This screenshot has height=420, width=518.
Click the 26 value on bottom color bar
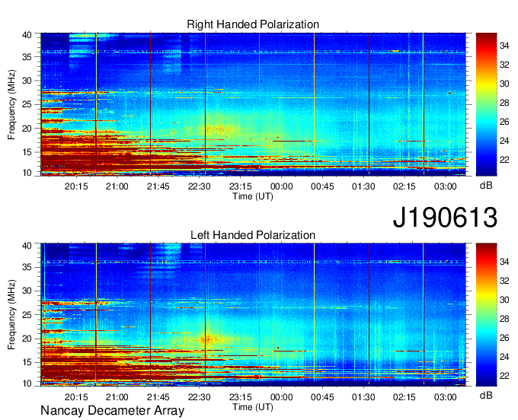click(504, 338)
